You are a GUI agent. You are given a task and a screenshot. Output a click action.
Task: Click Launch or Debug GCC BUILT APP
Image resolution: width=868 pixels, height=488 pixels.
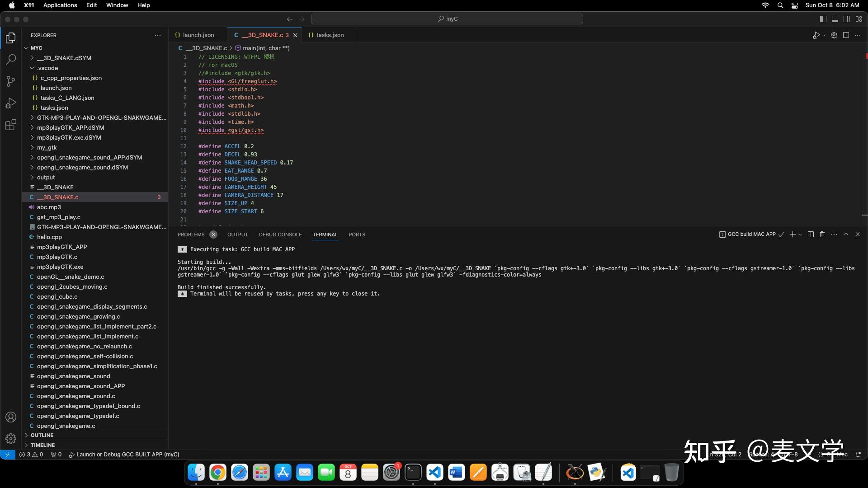point(125,455)
